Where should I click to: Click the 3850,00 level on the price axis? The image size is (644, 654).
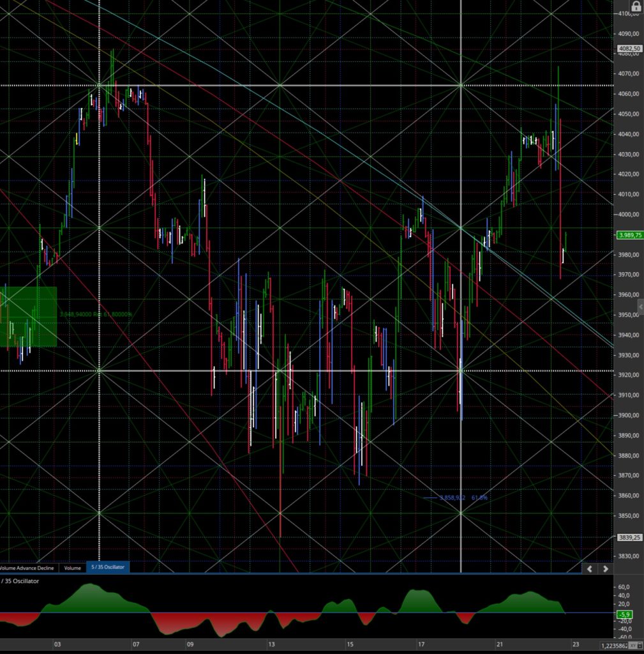click(x=629, y=516)
